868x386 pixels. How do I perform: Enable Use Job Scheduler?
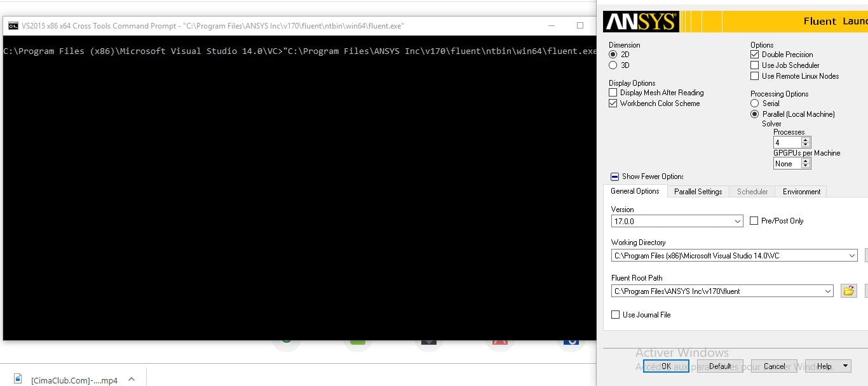pos(755,65)
